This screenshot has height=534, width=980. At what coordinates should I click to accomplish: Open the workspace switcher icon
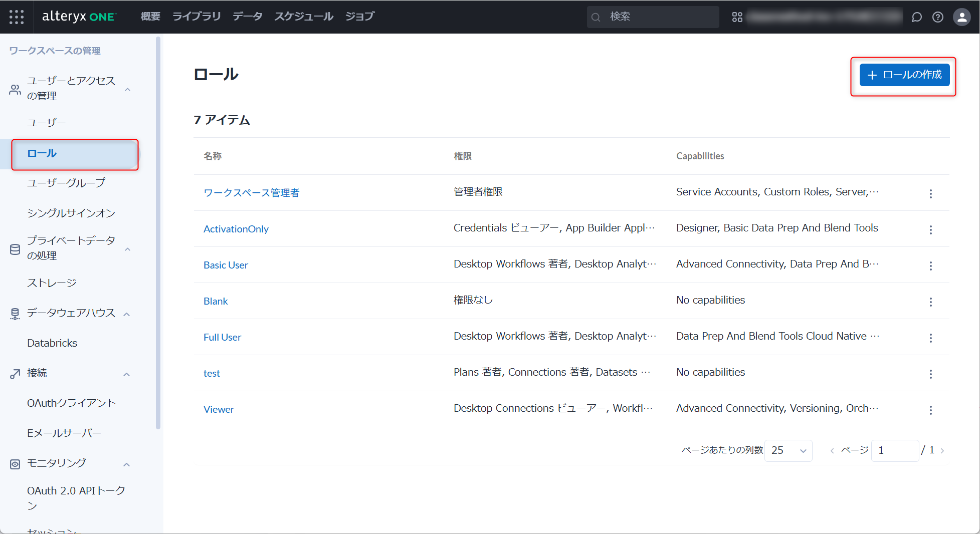[x=737, y=17]
